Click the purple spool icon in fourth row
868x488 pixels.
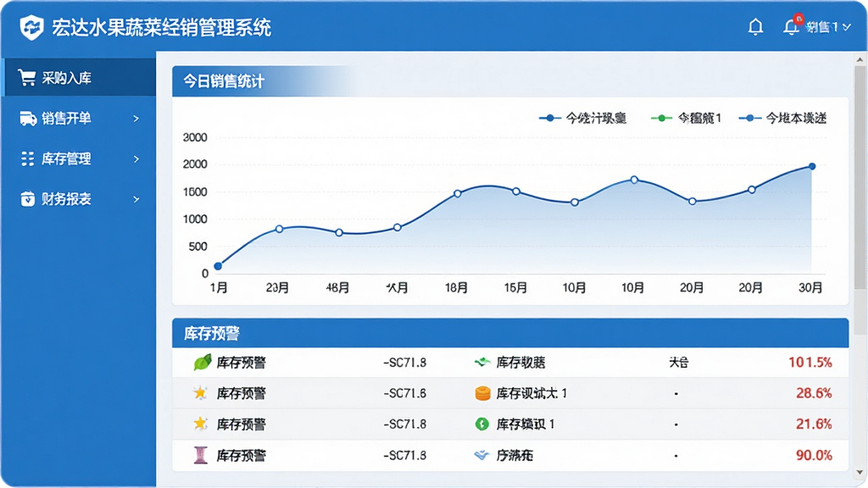tap(200, 455)
